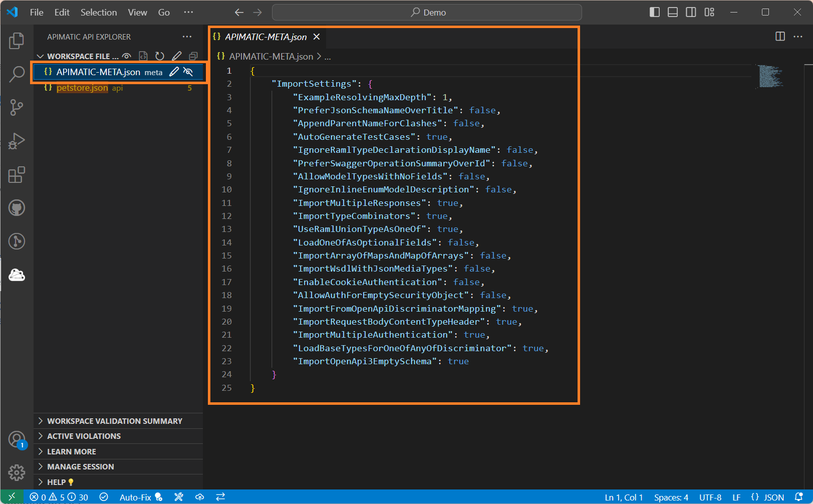Screen dimensions: 813x504
Task: Toggle the eye icon in Workspace Files header
Action: [x=127, y=56]
